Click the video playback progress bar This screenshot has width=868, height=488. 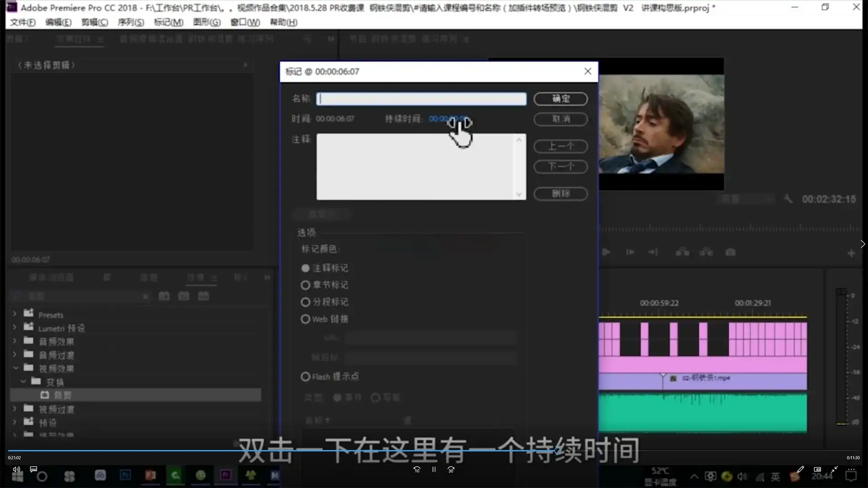434,450
